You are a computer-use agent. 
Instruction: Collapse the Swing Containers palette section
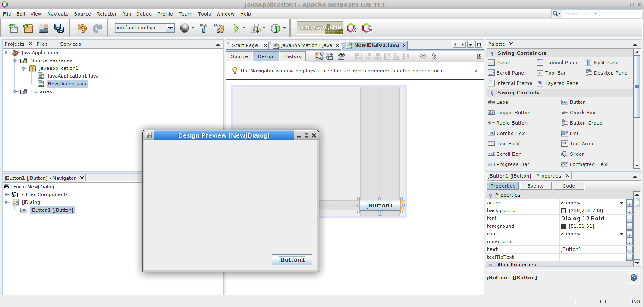tap(492, 53)
